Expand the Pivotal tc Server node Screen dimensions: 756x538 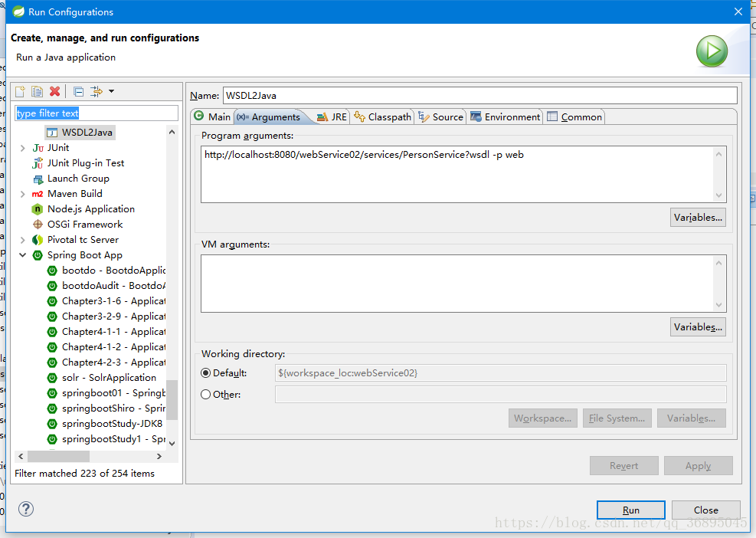point(23,241)
